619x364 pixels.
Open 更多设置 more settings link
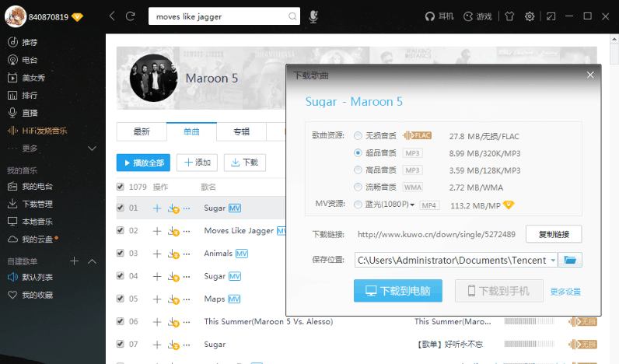tap(565, 292)
